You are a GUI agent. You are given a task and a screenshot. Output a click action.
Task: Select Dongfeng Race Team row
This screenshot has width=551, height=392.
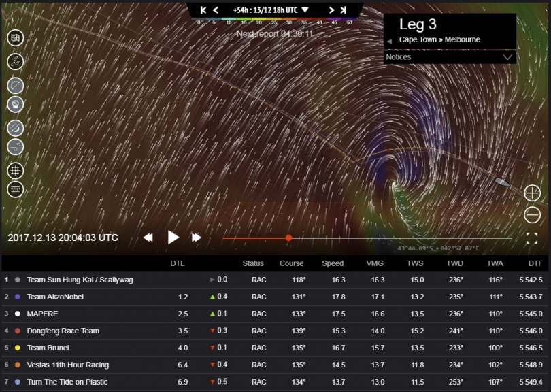(x=275, y=331)
